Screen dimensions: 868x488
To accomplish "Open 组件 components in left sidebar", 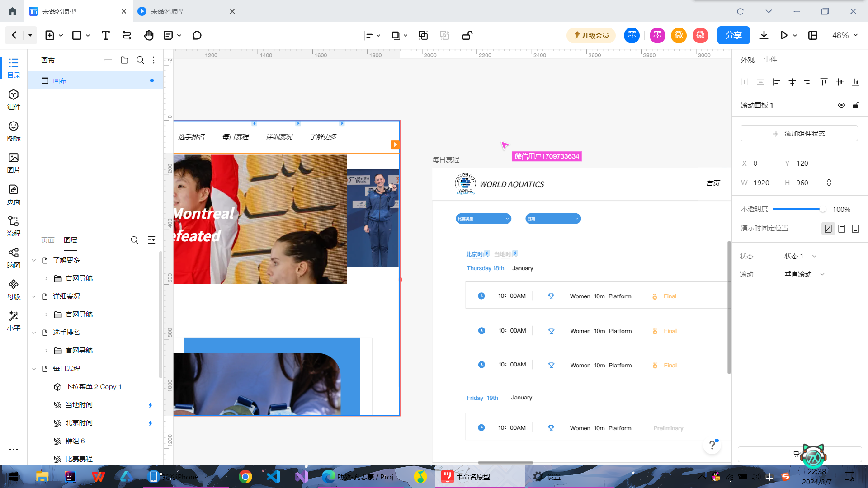I will (x=14, y=99).
